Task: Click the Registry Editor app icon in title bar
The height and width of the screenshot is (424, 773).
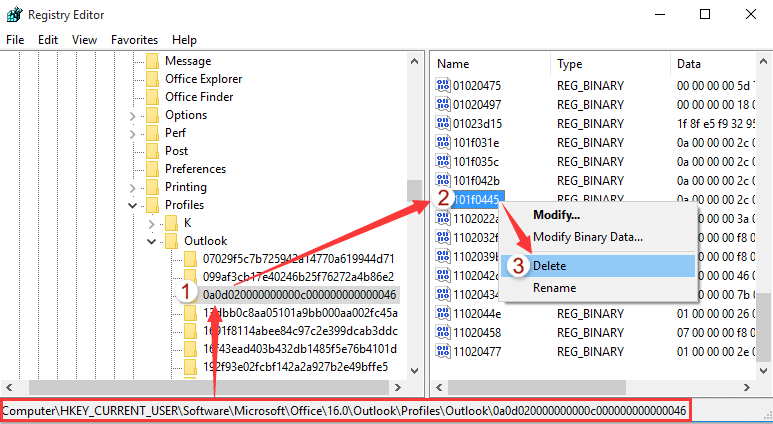Action: (14, 15)
